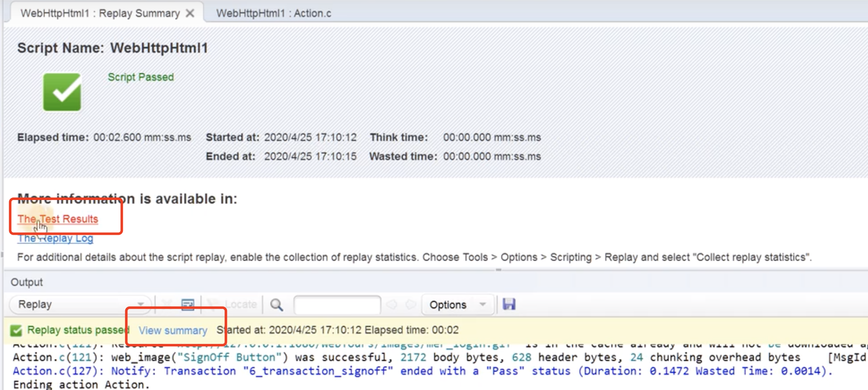
Task: Open the Replay output type dropdown
Action: click(80, 304)
